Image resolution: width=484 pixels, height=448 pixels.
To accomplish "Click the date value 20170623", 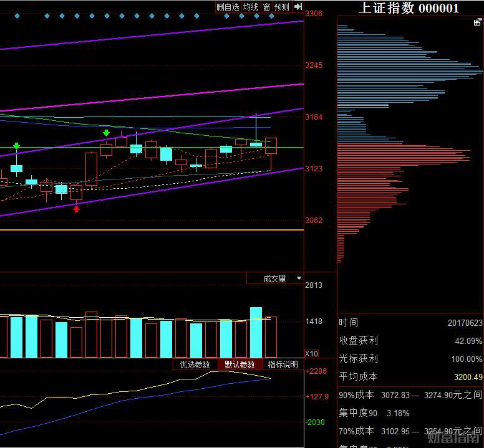I will pyautogui.click(x=465, y=323).
